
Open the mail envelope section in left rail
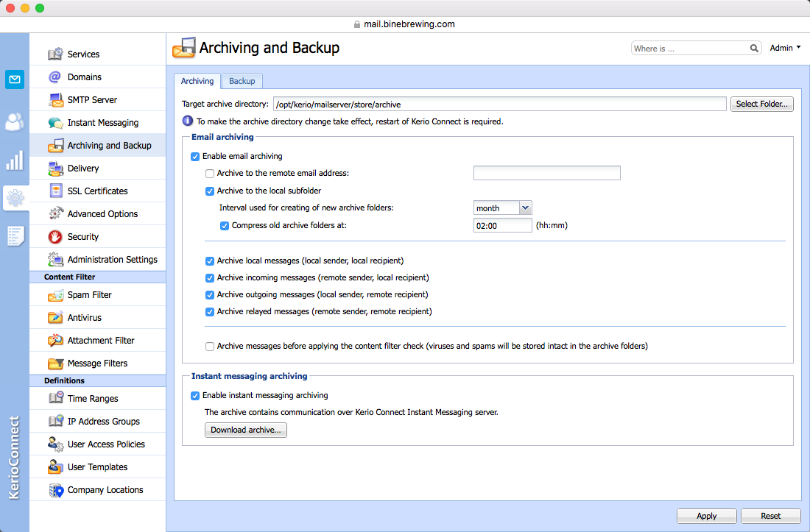15,79
